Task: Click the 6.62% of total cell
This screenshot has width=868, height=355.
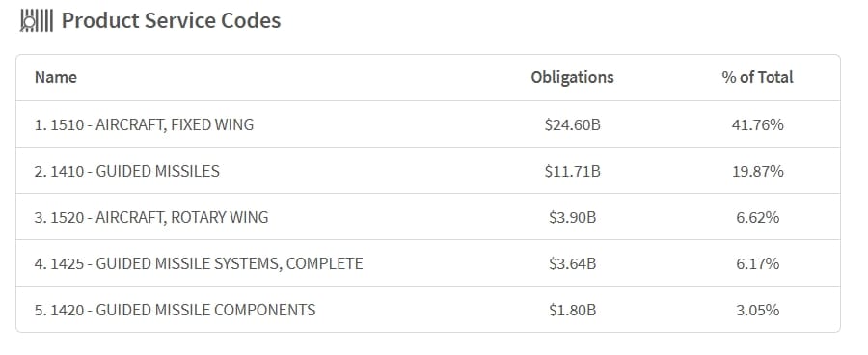Action: click(x=758, y=217)
